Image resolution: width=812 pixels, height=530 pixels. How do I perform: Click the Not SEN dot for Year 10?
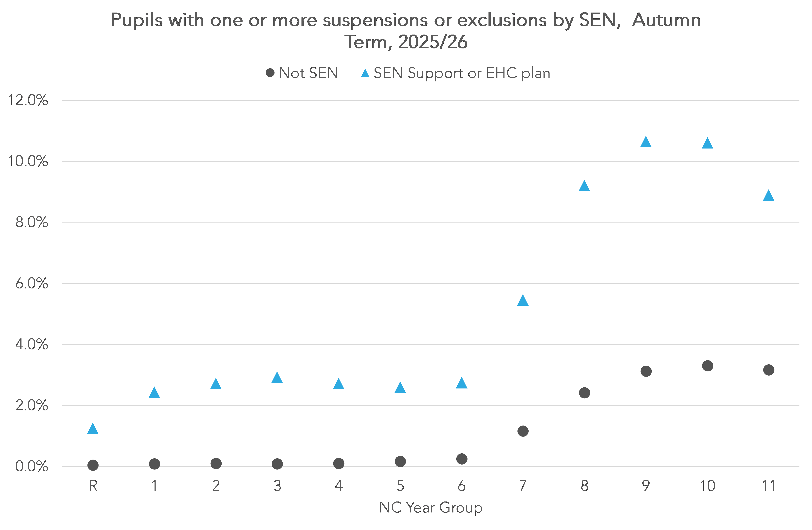click(708, 366)
